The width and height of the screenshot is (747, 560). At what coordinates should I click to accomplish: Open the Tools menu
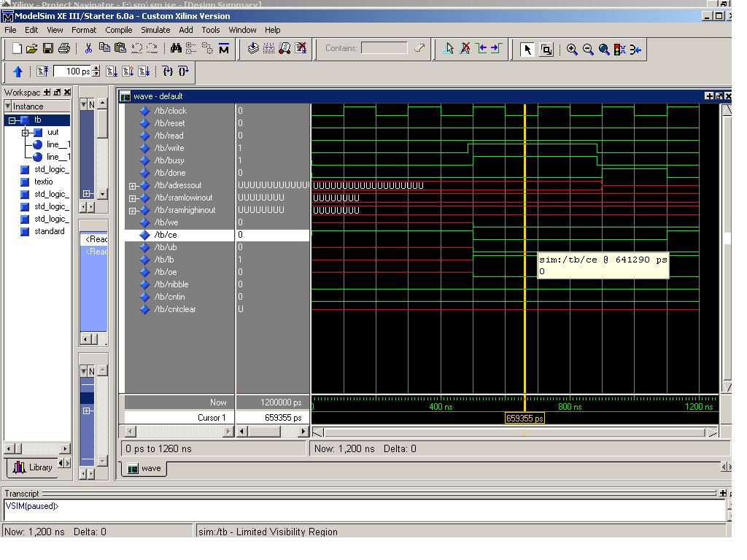point(211,30)
